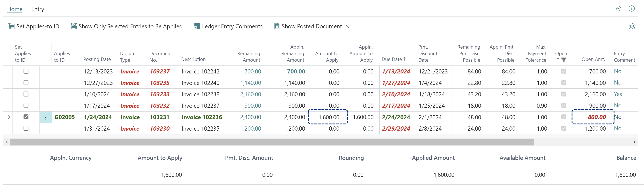Click the Set Applies-to ID icon
This screenshot has width=644, height=187.
(x=12, y=26)
